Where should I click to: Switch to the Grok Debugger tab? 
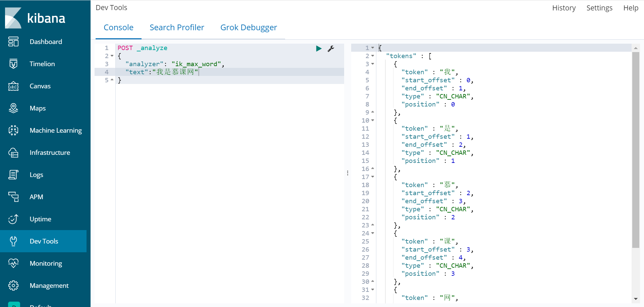[x=249, y=28]
